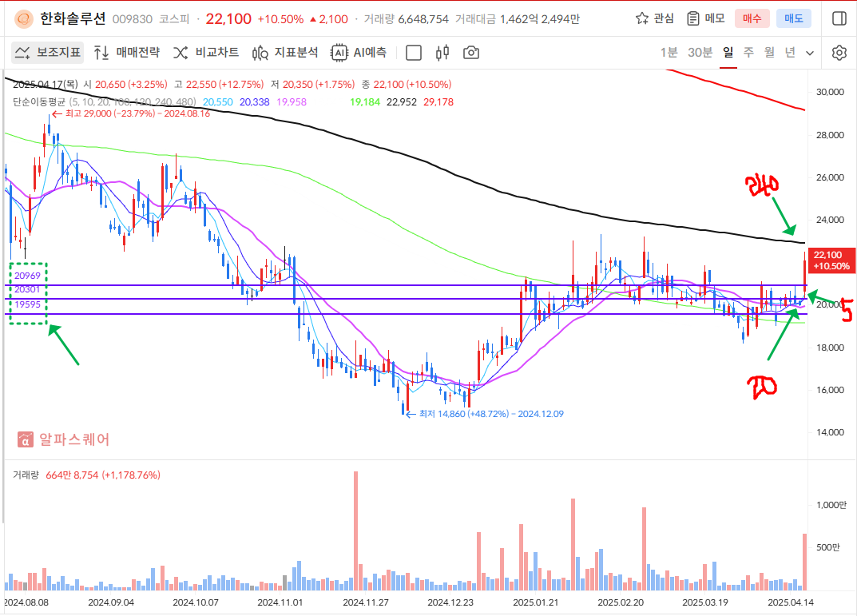Click the 19,958 moving average value
The width and height of the screenshot is (857, 616).
click(x=292, y=101)
